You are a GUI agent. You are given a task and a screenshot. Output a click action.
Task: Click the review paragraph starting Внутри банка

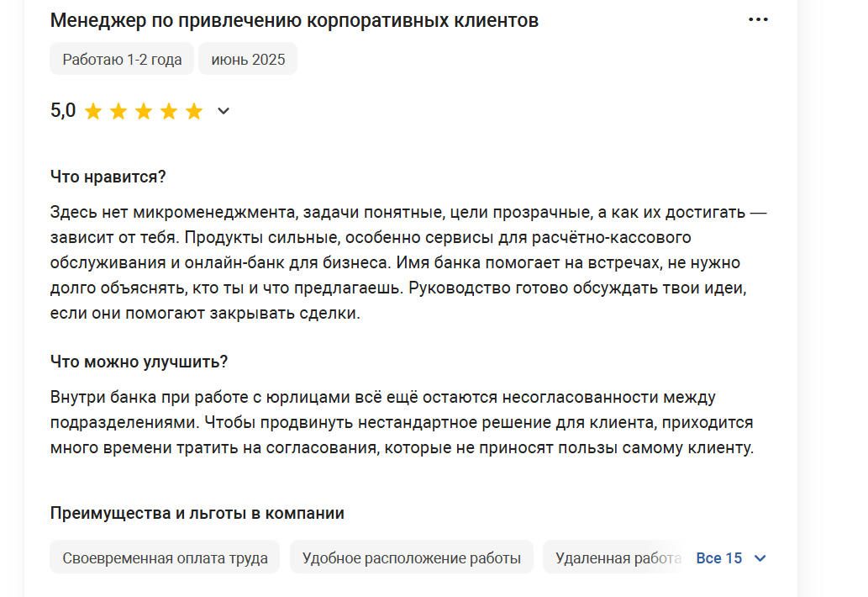tap(402, 423)
